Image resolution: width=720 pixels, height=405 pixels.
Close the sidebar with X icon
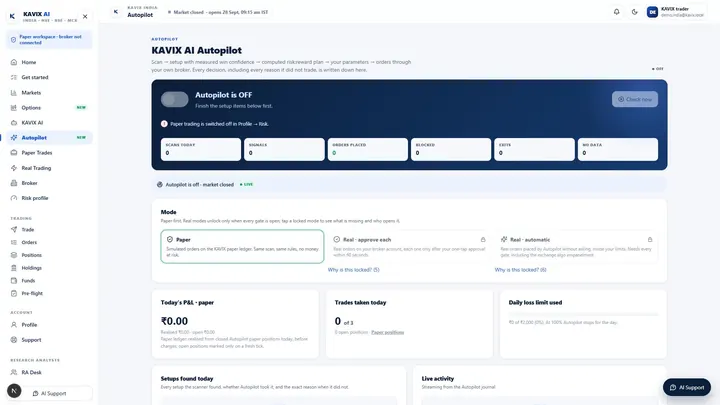point(85,17)
